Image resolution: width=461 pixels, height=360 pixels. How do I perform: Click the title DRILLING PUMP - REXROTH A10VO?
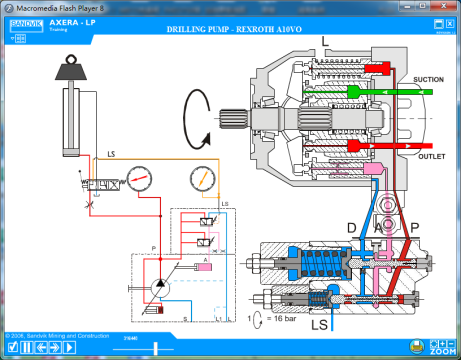(x=234, y=29)
